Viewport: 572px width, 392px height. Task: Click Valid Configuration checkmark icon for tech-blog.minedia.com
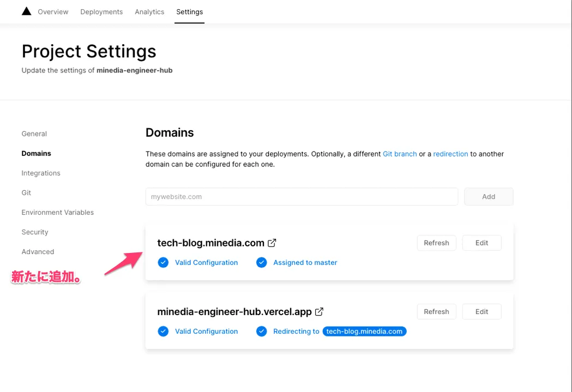click(x=163, y=263)
